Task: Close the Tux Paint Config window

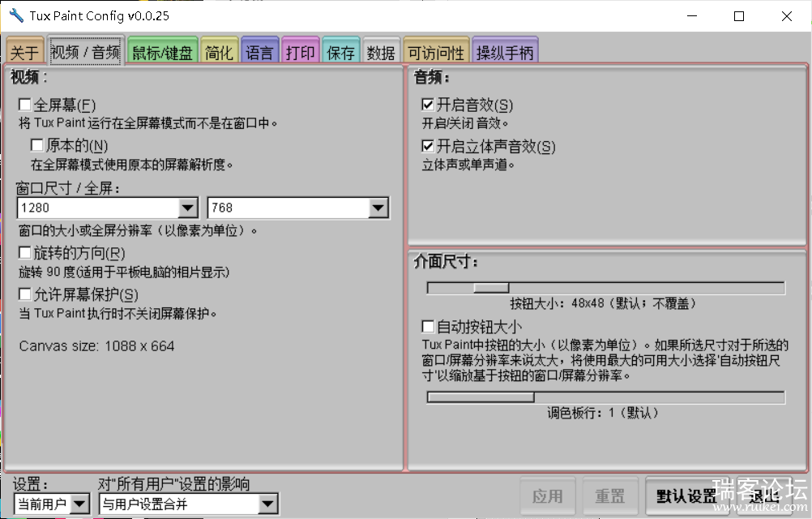Action: (x=787, y=16)
